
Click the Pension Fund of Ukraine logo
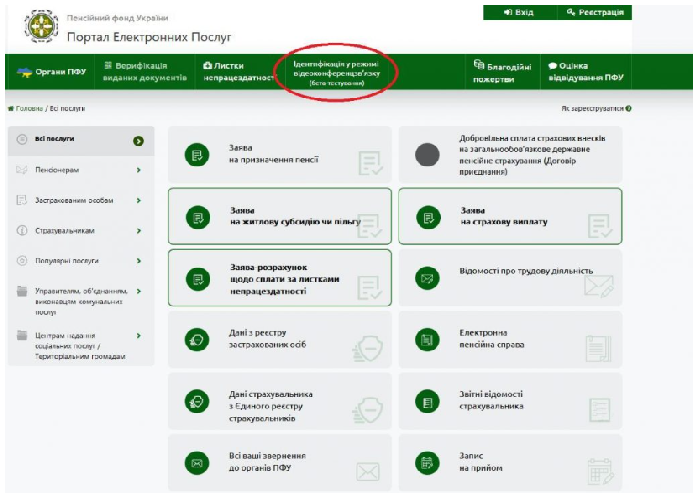[x=40, y=27]
